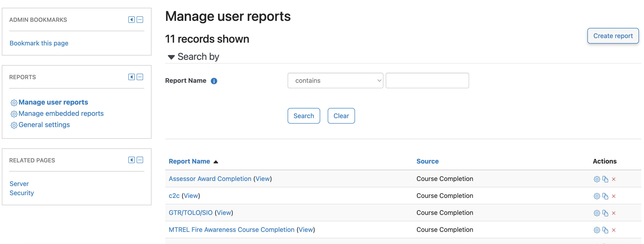Open settings for GTR/TOLO/SIO report
Image resolution: width=644 pixels, height=244 pixels.
click(597, 213)
